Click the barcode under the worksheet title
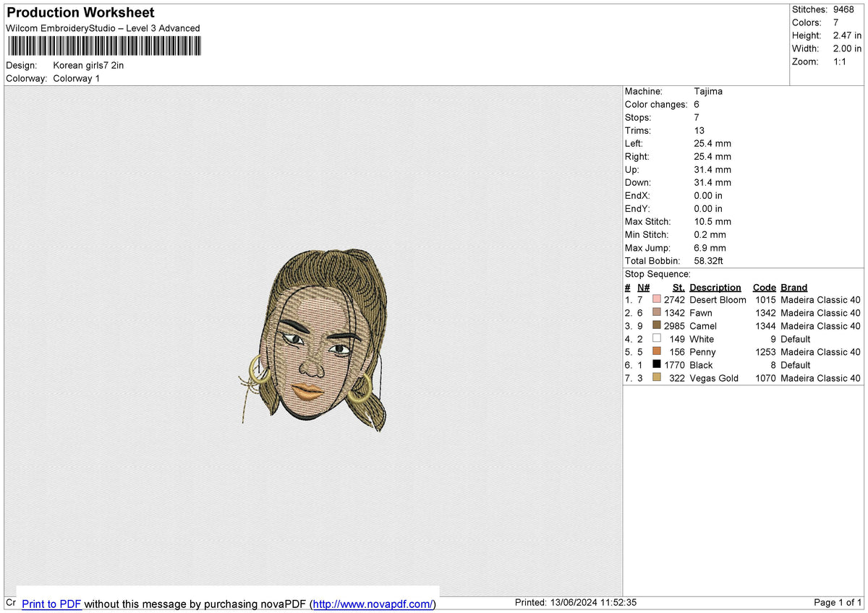 105,47
